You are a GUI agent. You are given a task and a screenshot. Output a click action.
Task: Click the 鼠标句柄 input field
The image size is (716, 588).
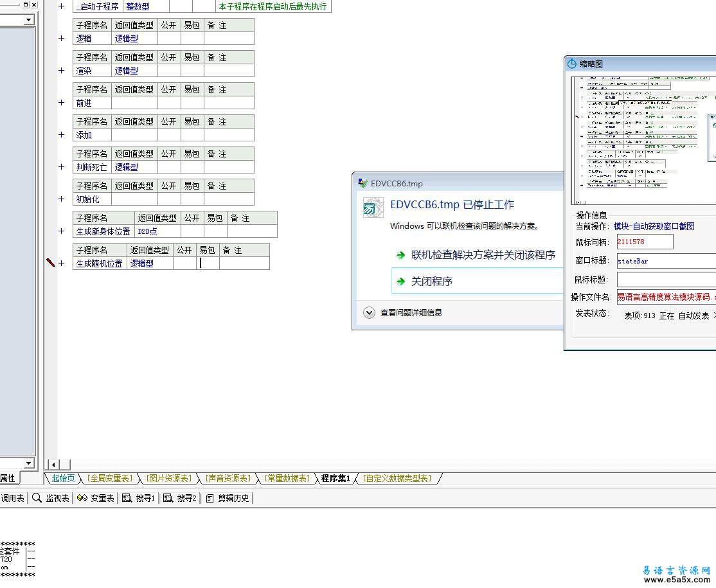point(645,242)
